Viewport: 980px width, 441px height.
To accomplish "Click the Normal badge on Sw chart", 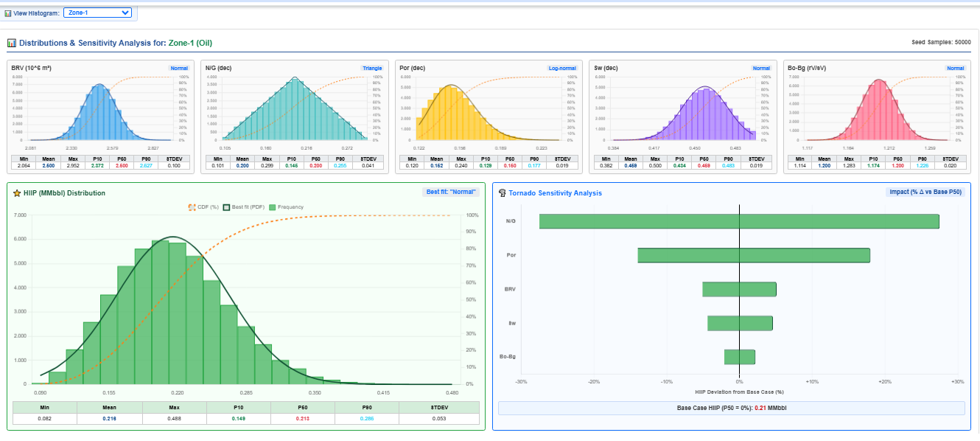I will point(761,68).
